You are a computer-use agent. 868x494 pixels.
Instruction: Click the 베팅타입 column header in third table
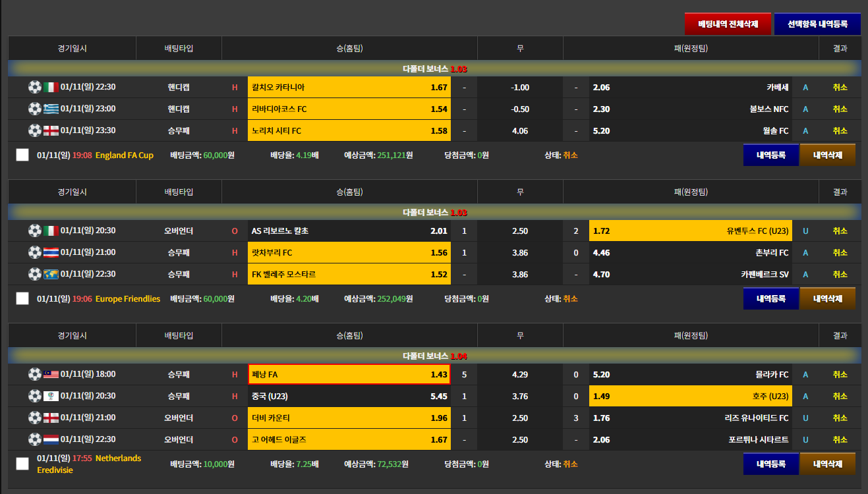pyautogui.click(x=179, y=335)
